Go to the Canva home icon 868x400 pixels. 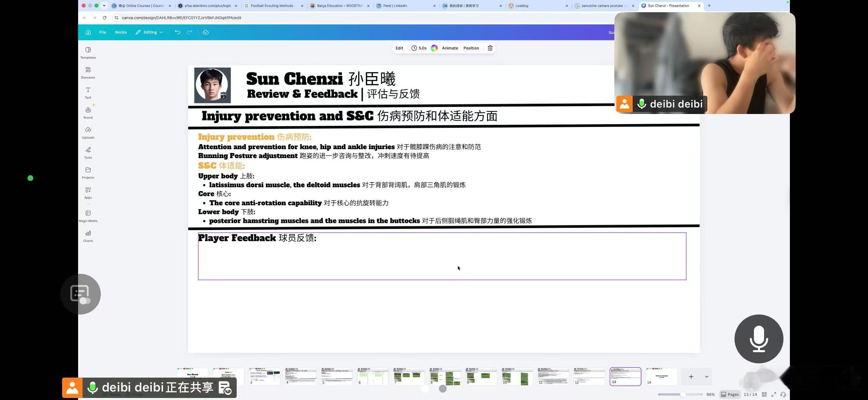(x=88, y=32)
